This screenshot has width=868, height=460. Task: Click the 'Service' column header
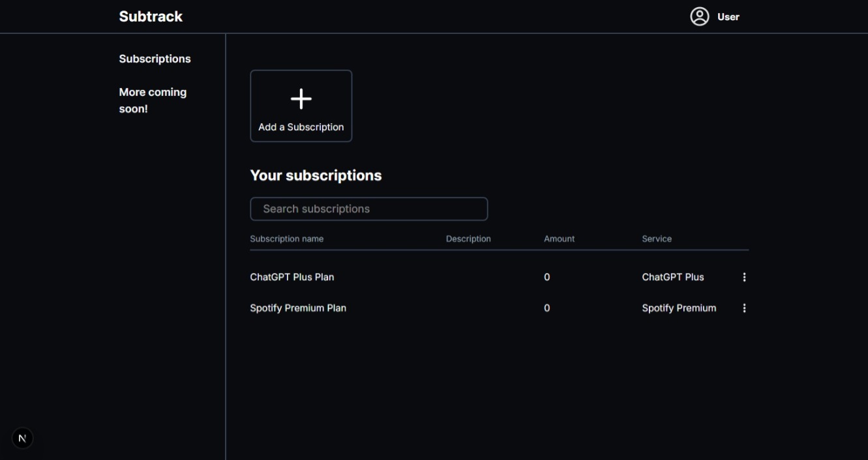tap(656, 239)
